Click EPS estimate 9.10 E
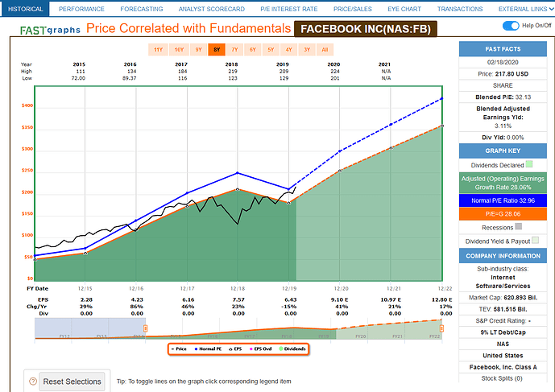Screen dimensions: 555x392 pyautogui.click(x=339, y=299)
